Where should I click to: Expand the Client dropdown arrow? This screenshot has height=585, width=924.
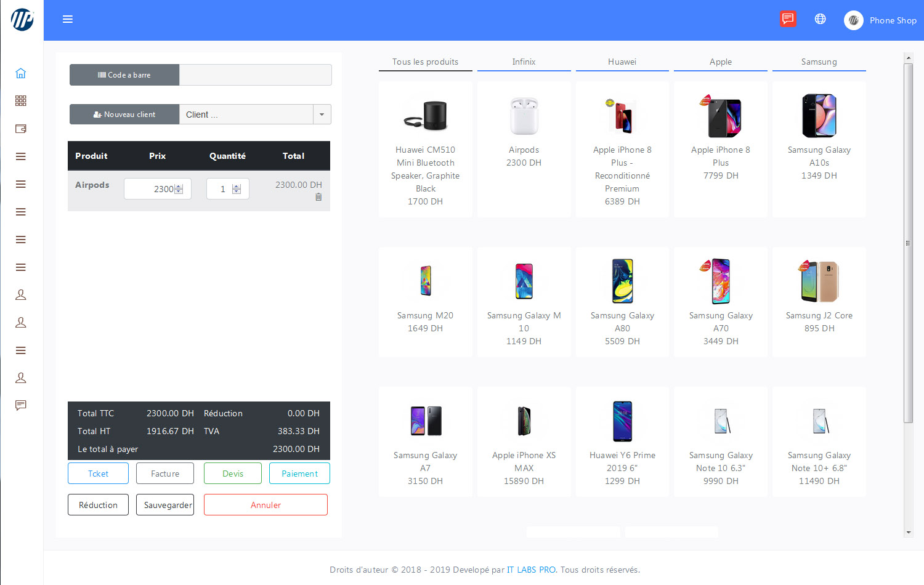[322, 115]
